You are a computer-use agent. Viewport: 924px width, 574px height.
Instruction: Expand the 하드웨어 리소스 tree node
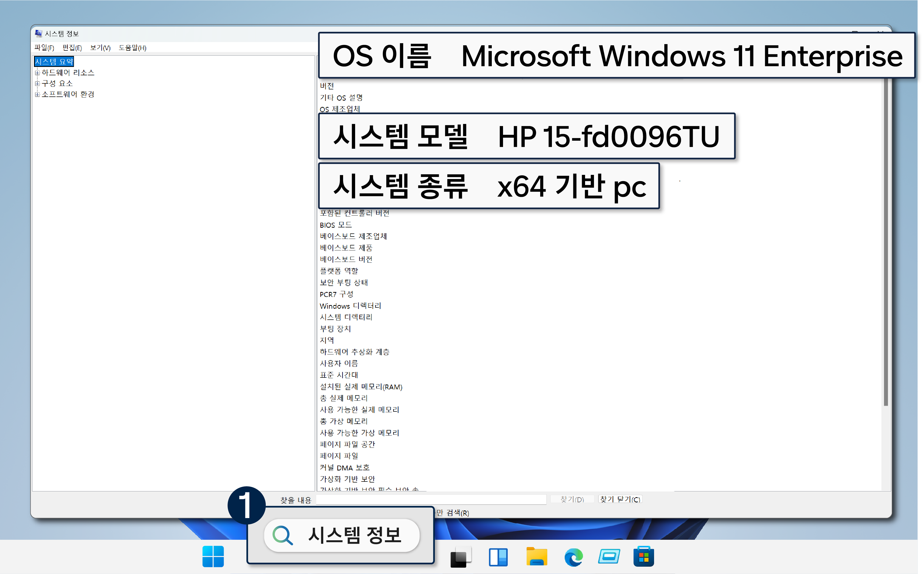pos(37,72)
